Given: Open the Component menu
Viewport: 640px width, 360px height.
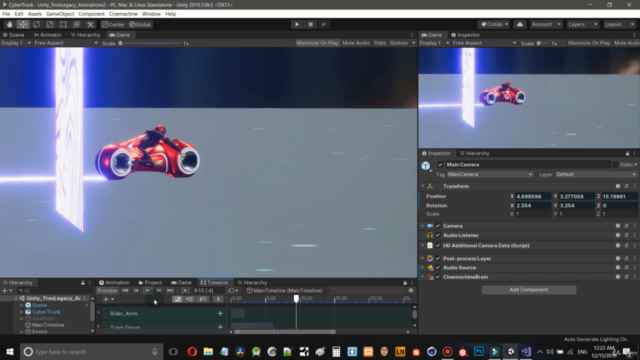Looking at the screenshot, I should point(91,14).
